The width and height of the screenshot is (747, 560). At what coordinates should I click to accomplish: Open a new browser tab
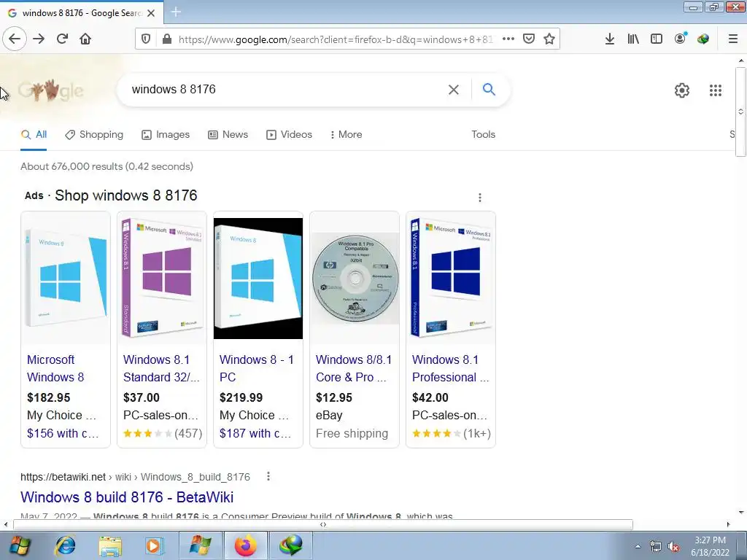[176, 12]
